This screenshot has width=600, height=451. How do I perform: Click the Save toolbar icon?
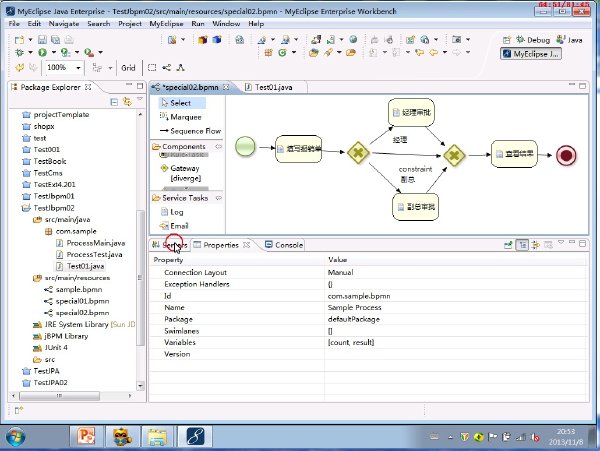click(x=42, y=40)
